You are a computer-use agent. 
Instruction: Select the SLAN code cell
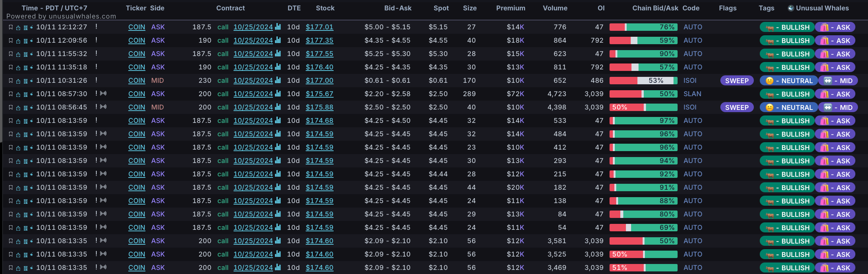click(692, 94)
